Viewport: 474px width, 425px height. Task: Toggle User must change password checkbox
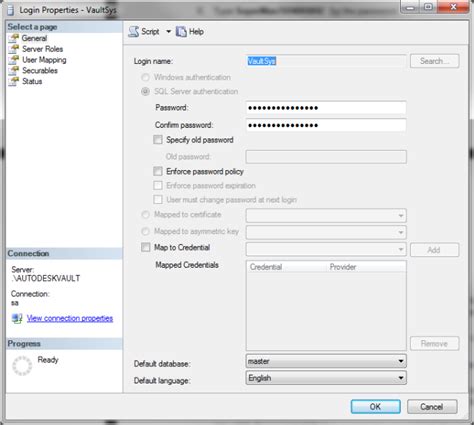pyautogui.click(x=158, y=200)
